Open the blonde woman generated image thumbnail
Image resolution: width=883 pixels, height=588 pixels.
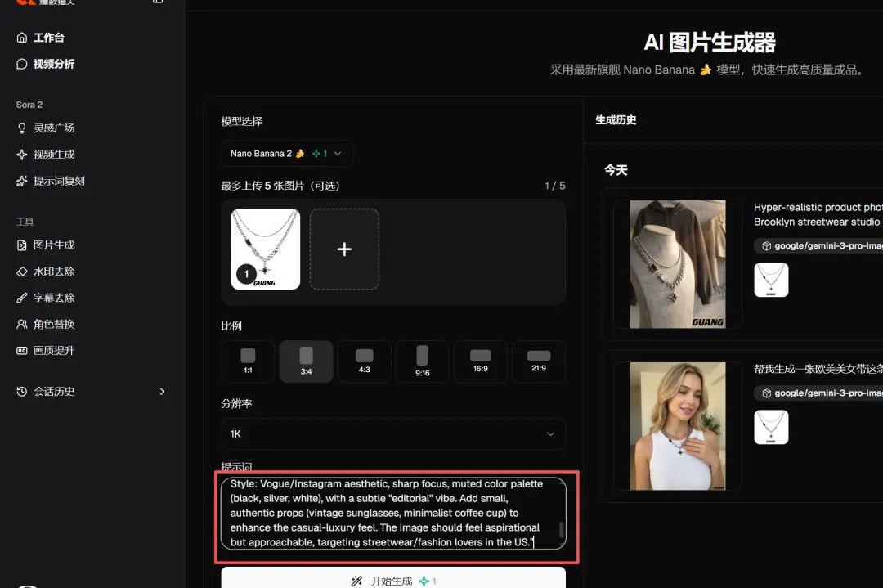coord(678,426)
